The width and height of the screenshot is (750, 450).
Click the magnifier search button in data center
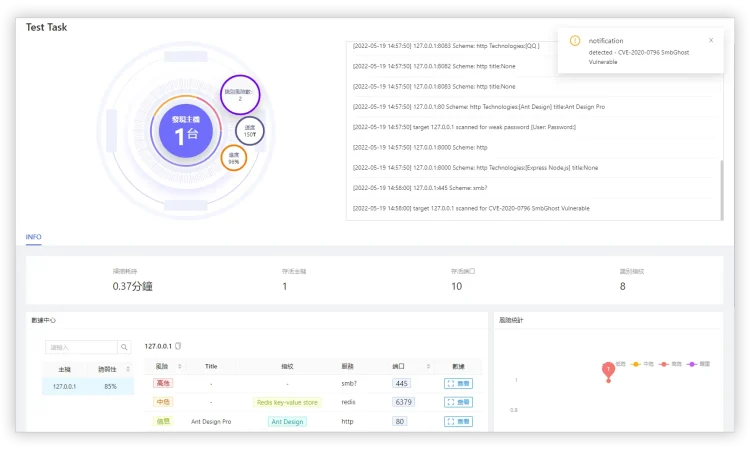pyautogui.click(x=124, y=347)
